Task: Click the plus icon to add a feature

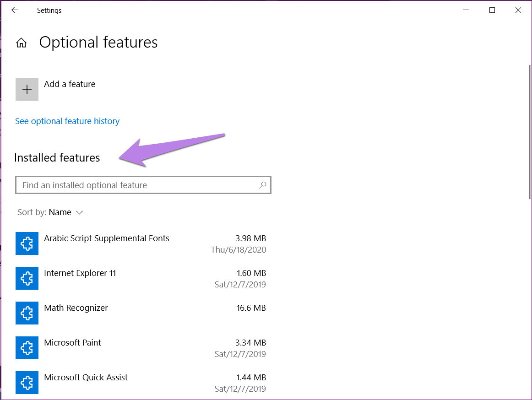Action: coord(27,89)
